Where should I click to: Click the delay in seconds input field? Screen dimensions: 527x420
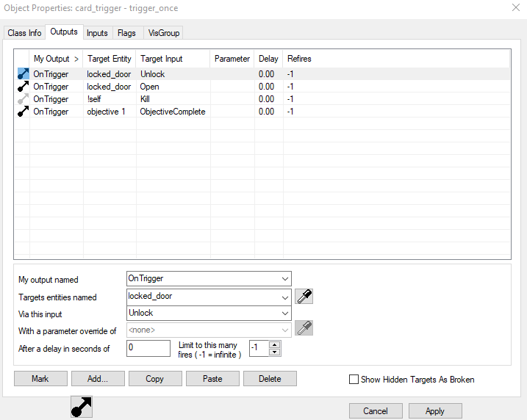tap(148, 348)
